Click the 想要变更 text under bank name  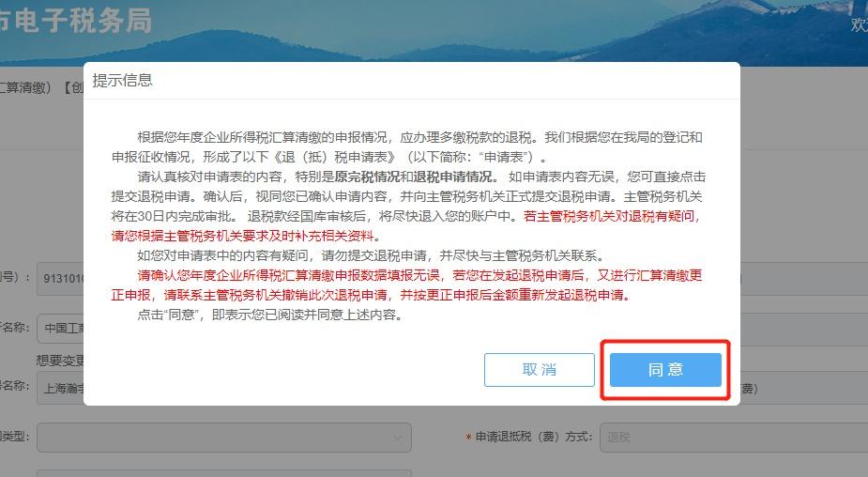coord(60,361)
